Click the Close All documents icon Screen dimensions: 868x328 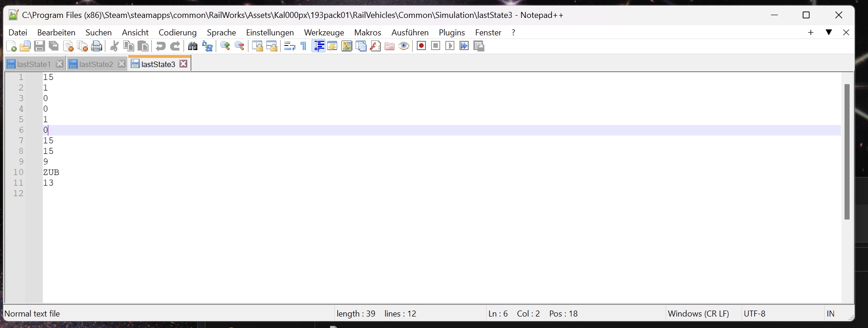(x=82, y=46)
